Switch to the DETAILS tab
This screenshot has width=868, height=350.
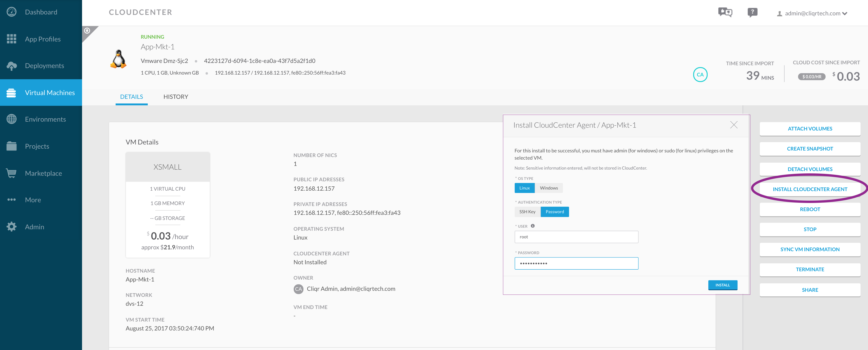click(x=131, y=97)
